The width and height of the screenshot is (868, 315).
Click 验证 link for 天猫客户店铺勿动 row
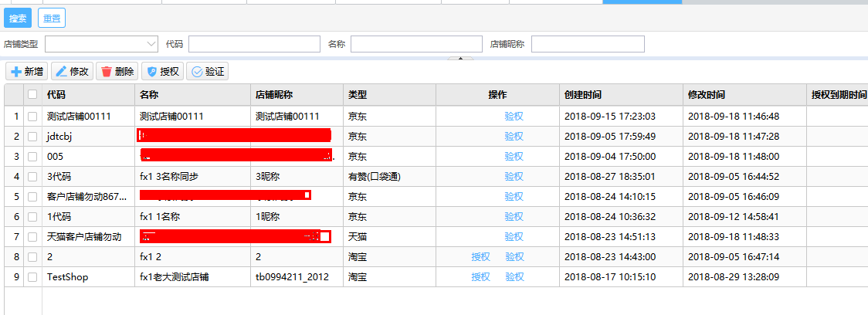pos(514,237)
